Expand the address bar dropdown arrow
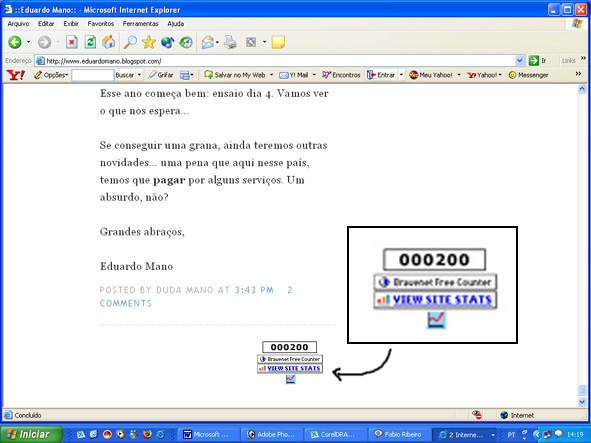 519,61
